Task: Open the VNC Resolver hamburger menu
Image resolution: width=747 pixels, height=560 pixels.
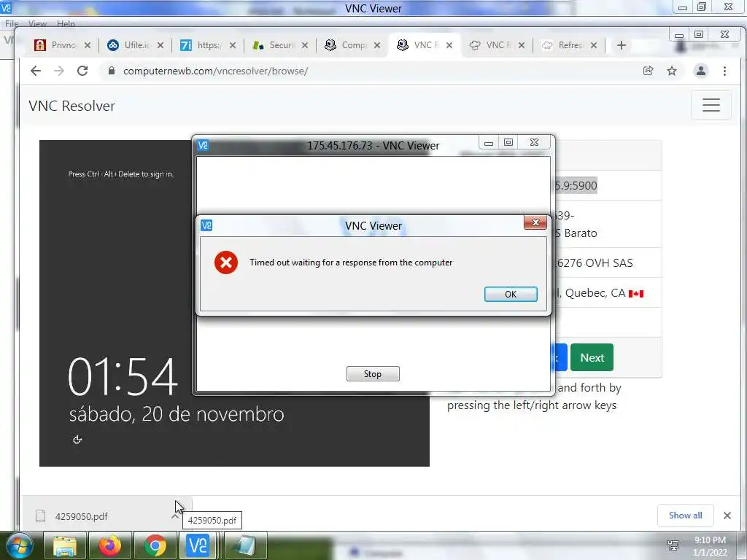Action: (711, 105)
